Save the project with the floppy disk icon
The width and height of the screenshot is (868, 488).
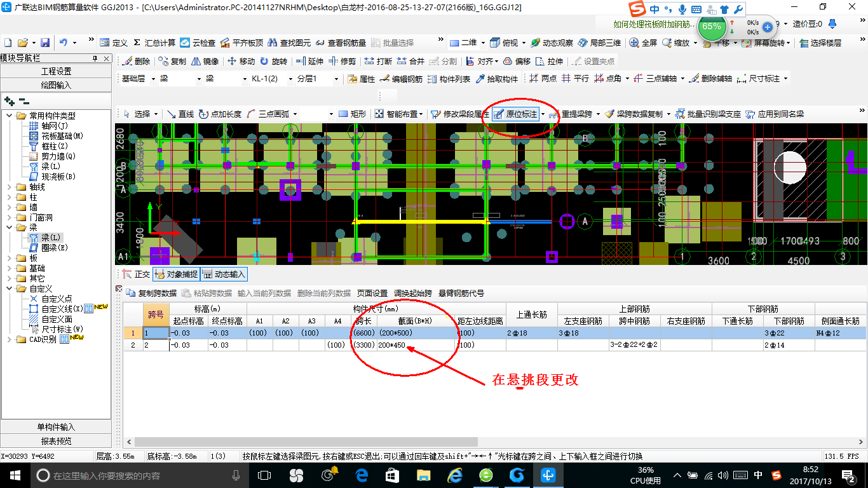(x=45, y=43)
